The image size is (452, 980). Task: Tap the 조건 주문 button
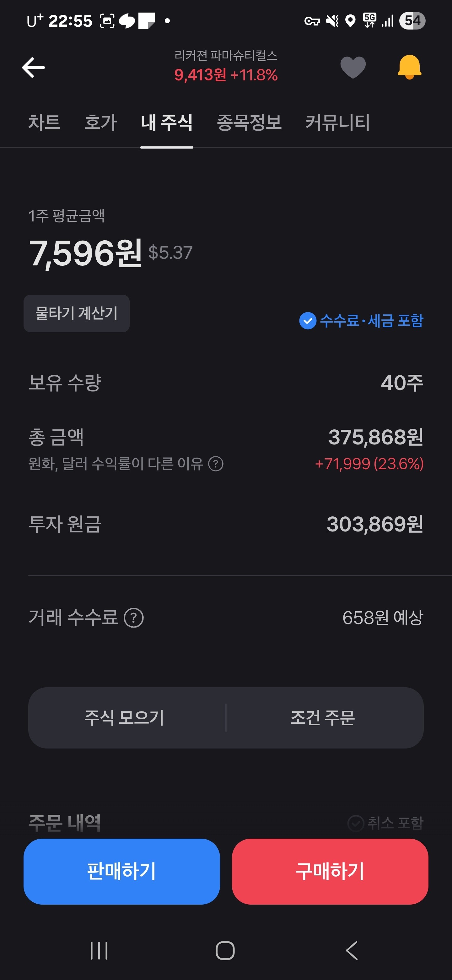[x=323, y=717]
